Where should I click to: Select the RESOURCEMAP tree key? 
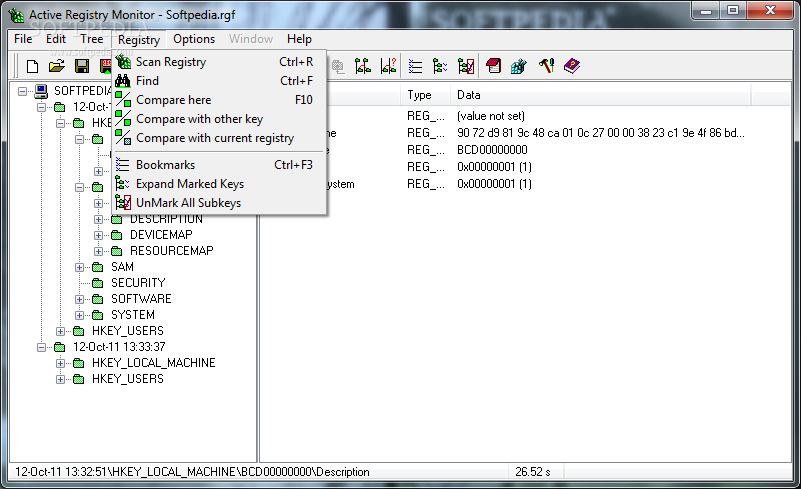tap(172, 251)
